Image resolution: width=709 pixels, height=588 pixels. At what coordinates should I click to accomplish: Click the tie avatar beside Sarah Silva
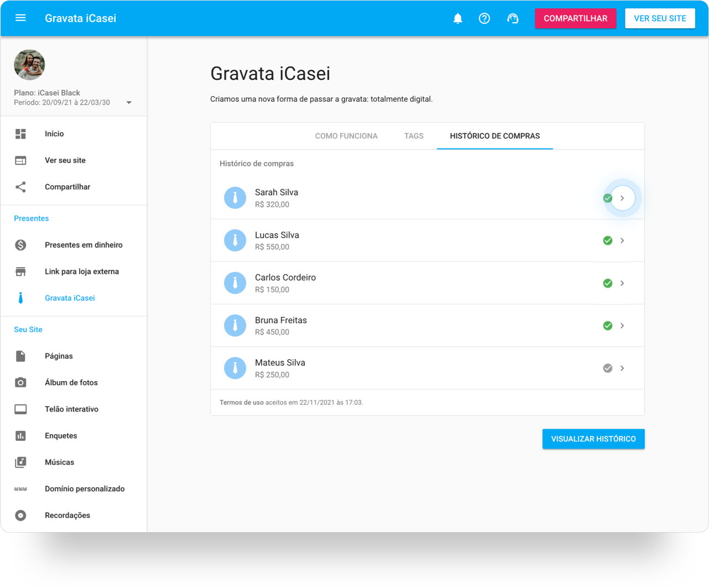235,198
